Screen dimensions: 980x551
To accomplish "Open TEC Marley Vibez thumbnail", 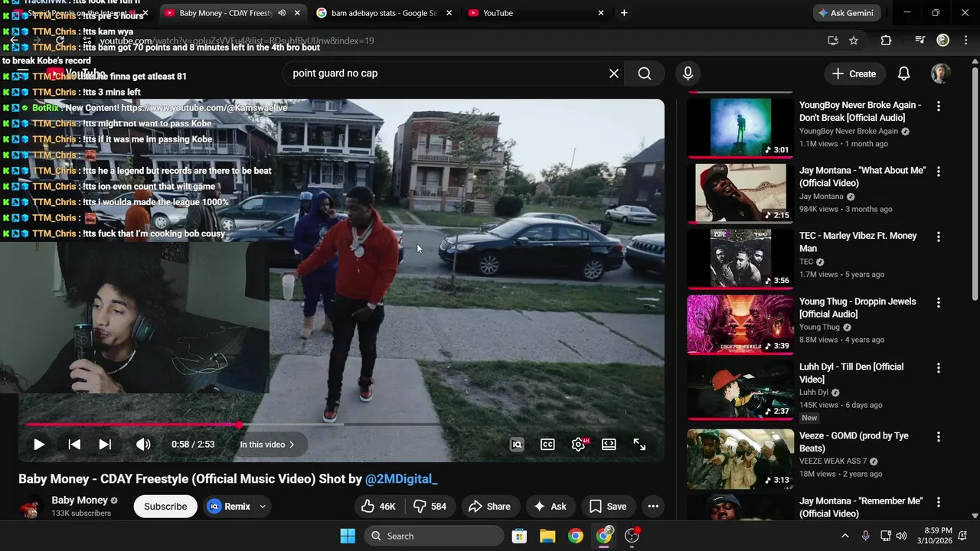I will 740,259.
